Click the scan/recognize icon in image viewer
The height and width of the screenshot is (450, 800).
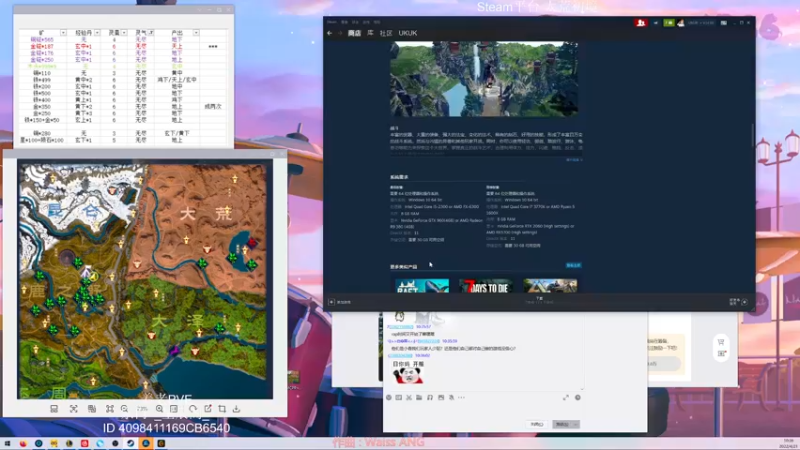point(73,409)
